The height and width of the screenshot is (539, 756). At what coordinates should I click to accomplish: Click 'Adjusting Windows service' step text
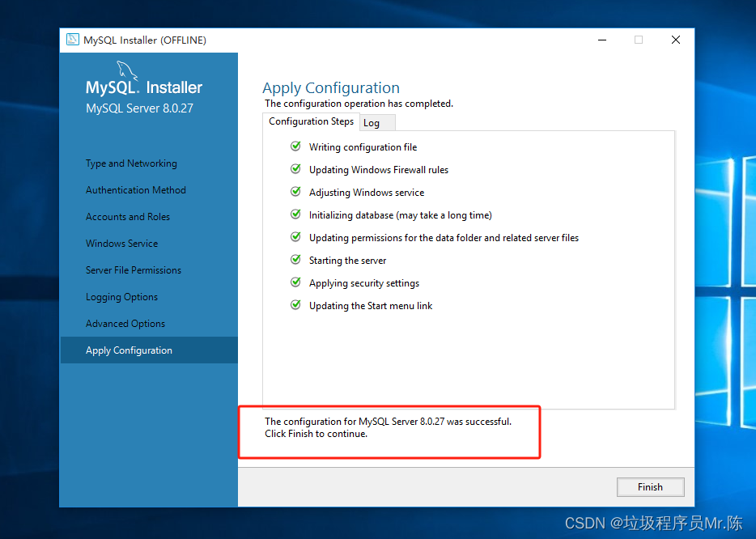367,193
